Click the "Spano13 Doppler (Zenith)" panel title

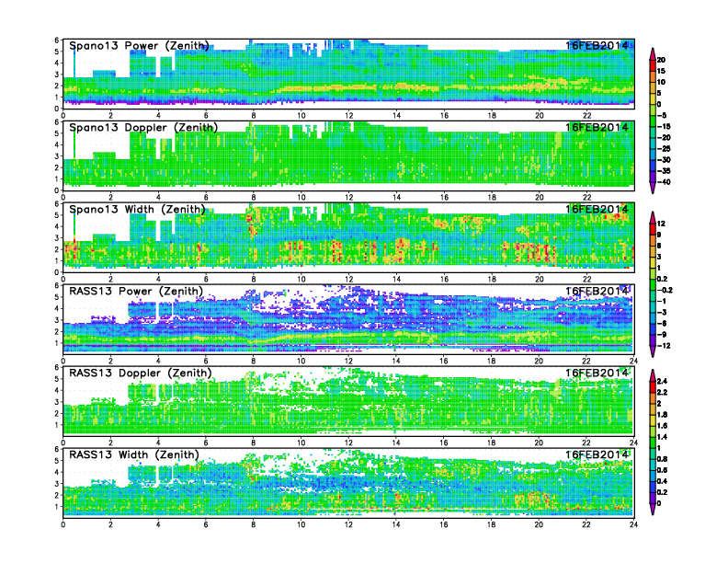(x=143, y=127)
